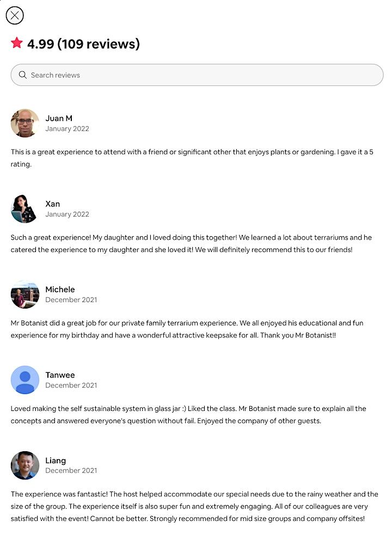392x547 pixels.
Task: Open Liang's profile photo
Action: click(x=24, y=465)
